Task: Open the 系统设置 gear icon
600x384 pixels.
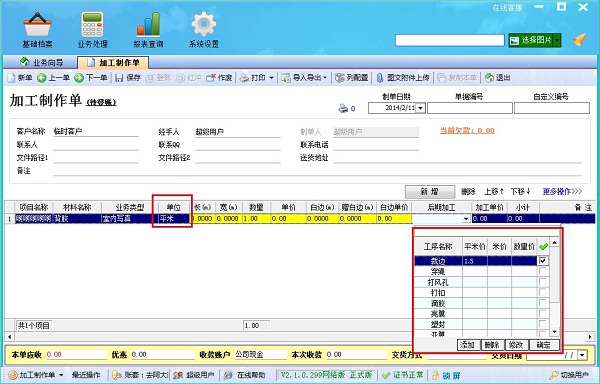Action: coord(204,24)
